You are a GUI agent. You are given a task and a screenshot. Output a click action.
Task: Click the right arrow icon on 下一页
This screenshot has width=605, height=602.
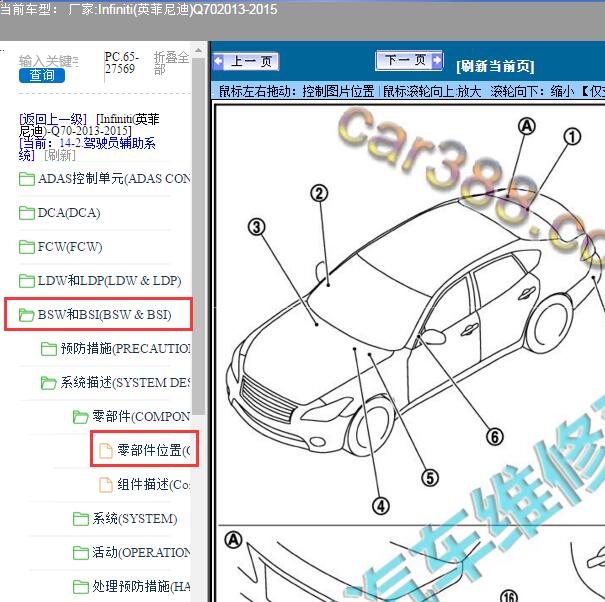click(x=437, y=60)
